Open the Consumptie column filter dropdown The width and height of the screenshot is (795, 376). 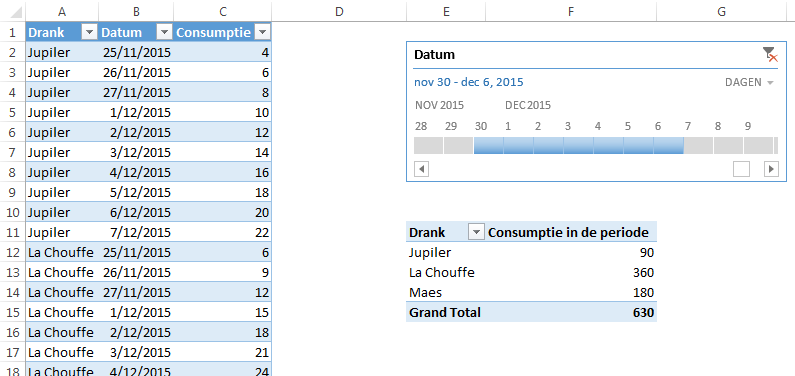pos(262,32)
